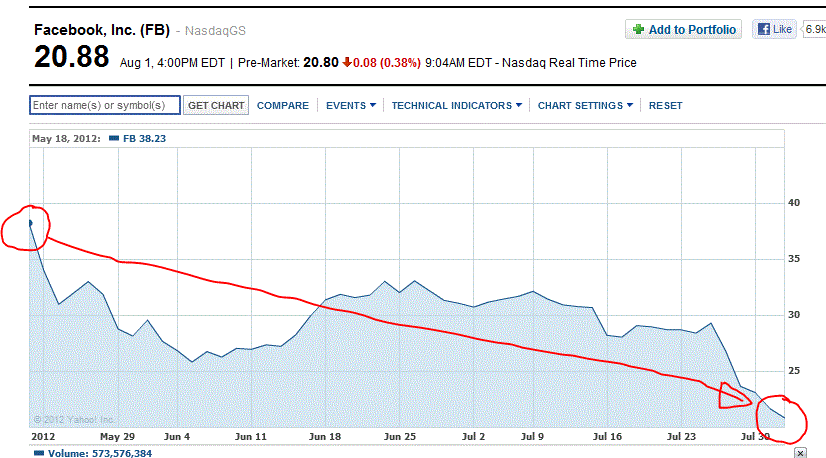826x458 pixels.
Task: Click the FB 38.23 legend value
Action: click(x=144, y=139)
